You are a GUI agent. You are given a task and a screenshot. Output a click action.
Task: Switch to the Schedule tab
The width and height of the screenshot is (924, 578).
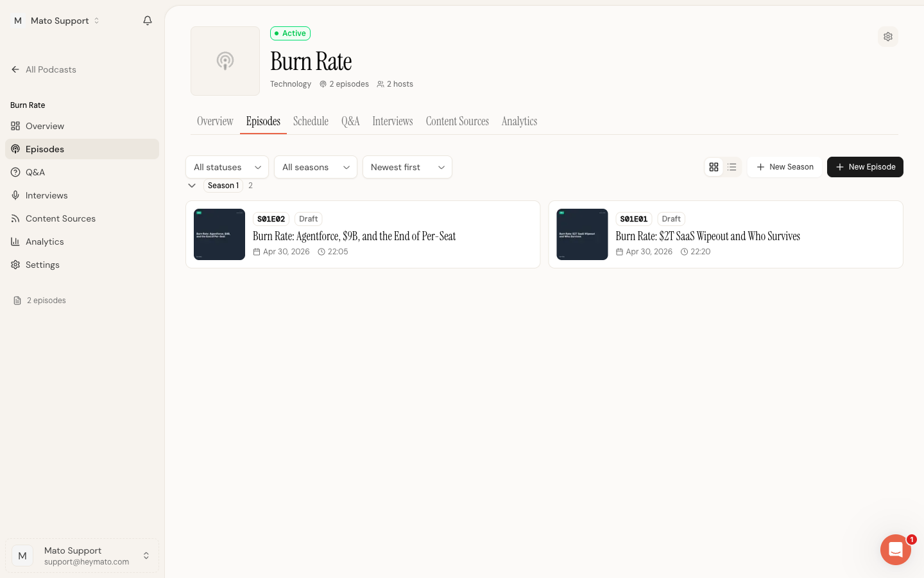click(311, 121)
